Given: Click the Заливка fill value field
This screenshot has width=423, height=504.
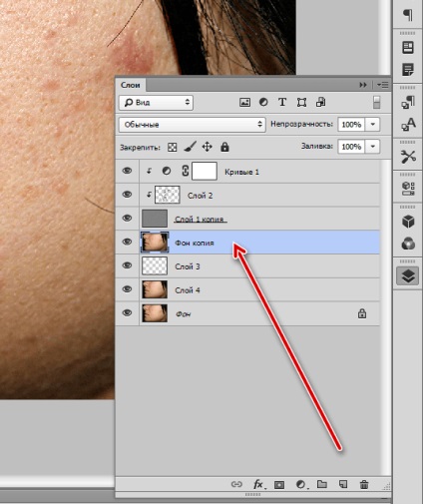Looking at the screenshot, I should 351,147.
